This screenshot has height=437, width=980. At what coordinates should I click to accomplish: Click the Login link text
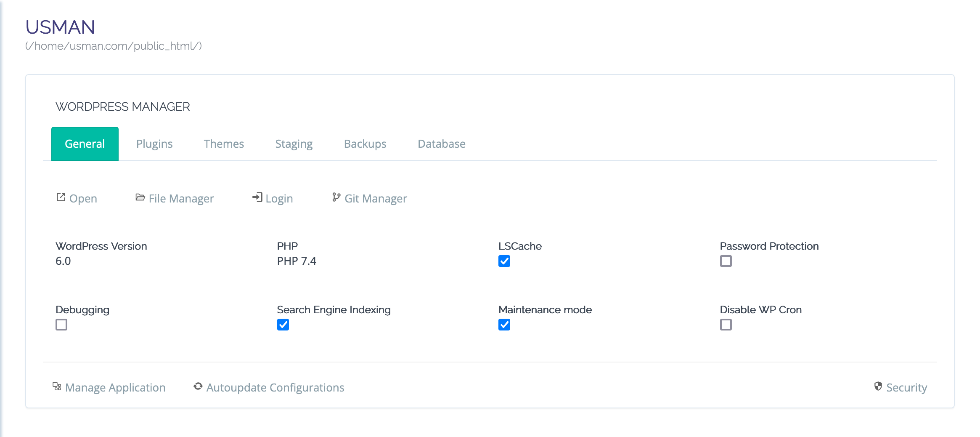click(279, 198)
